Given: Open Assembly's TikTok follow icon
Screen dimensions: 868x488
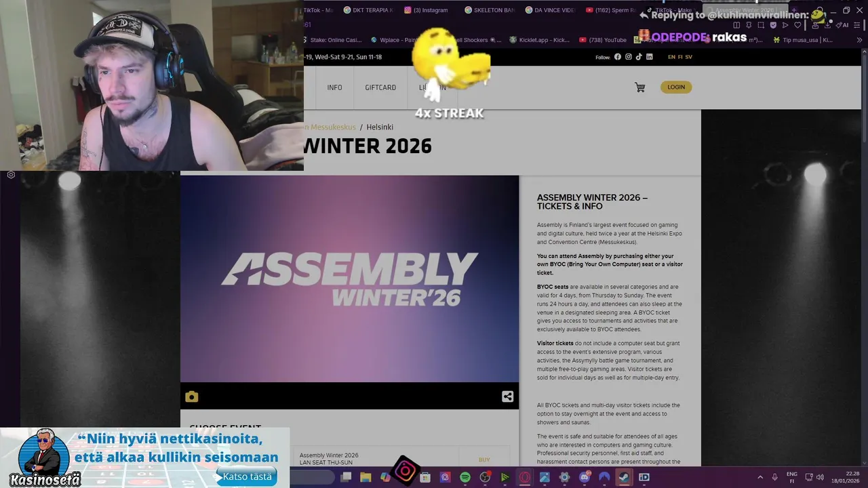Looking at the screenshot, I should [639, 57].
